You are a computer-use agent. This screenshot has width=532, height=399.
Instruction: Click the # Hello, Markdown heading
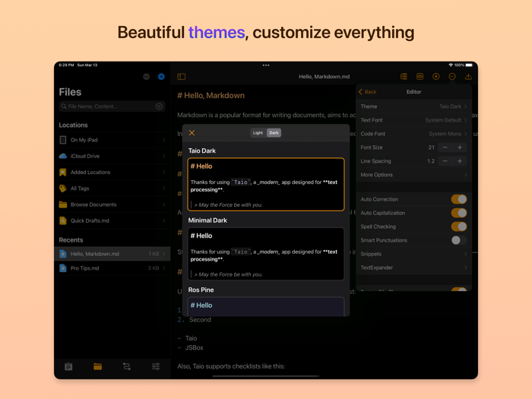(x=211, y=96)
